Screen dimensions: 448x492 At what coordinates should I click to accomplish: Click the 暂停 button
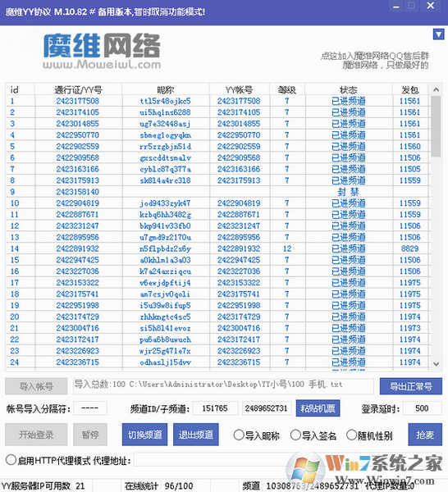90,435
